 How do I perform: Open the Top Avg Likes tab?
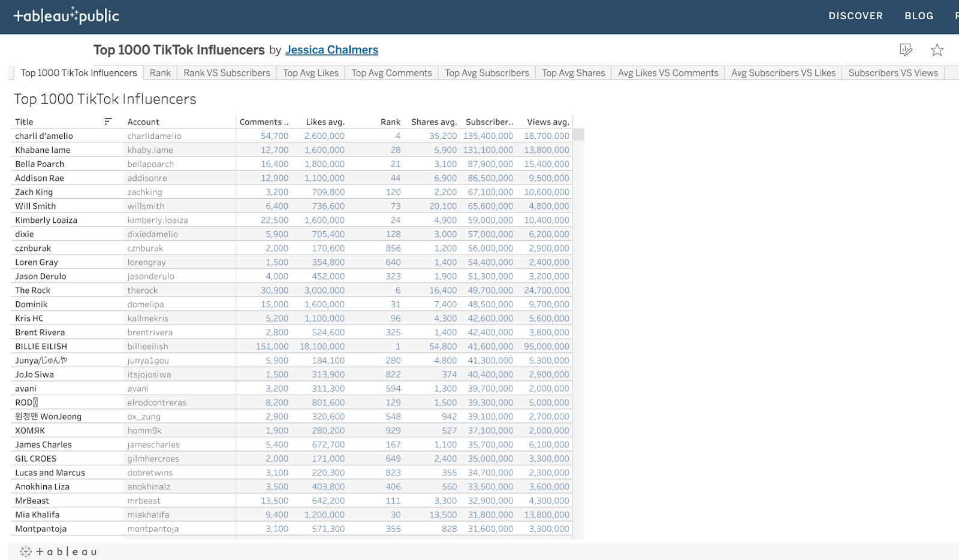pyautogui.click(x=310, y=73)
